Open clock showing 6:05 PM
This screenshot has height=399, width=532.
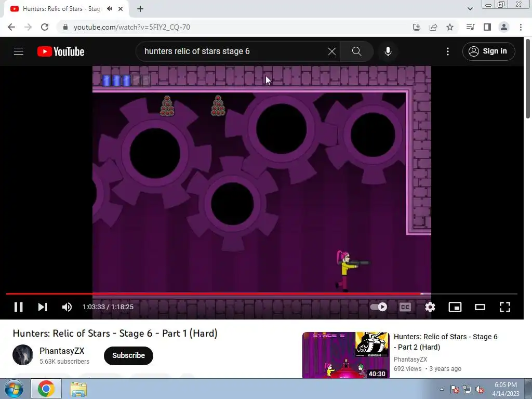tap(506, 389)
